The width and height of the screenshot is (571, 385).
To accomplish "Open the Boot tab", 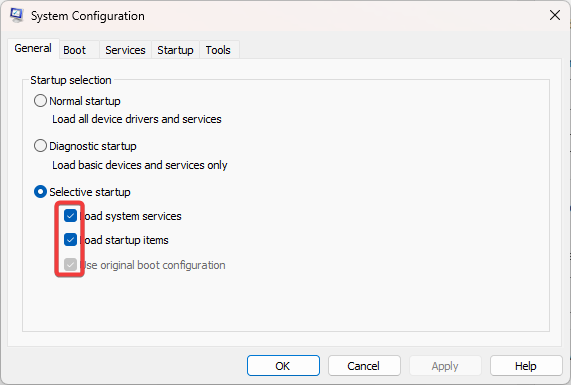I will click(x=75, y=50).
